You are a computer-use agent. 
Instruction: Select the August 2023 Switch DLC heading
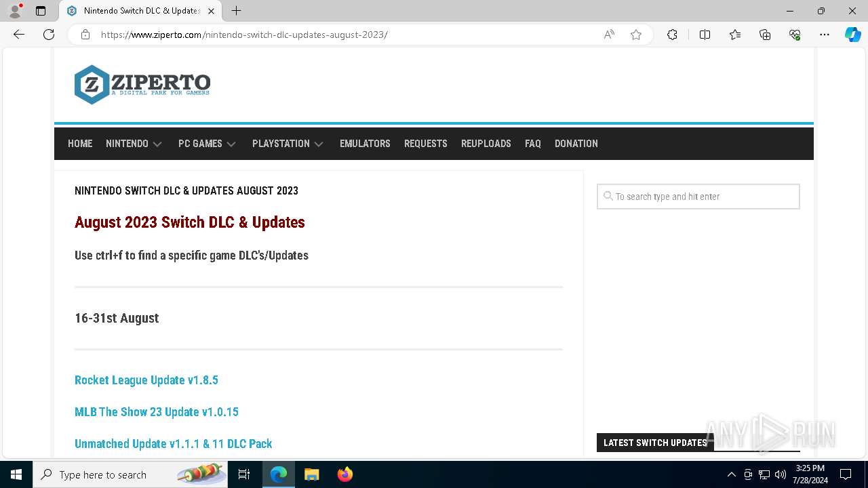pyautogui.click(x=190, y=222)
